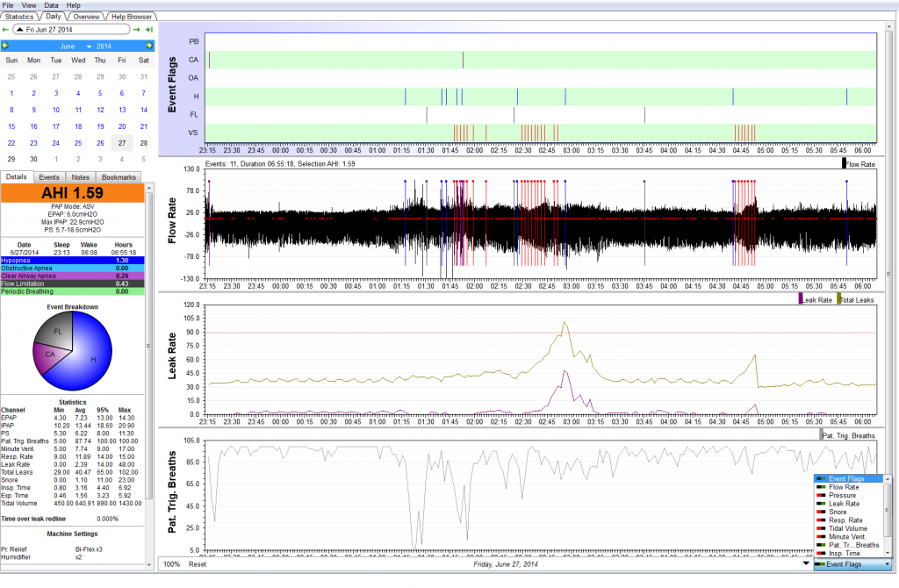
Task: Switch to the Overview tab
Action: pos(85,17)
